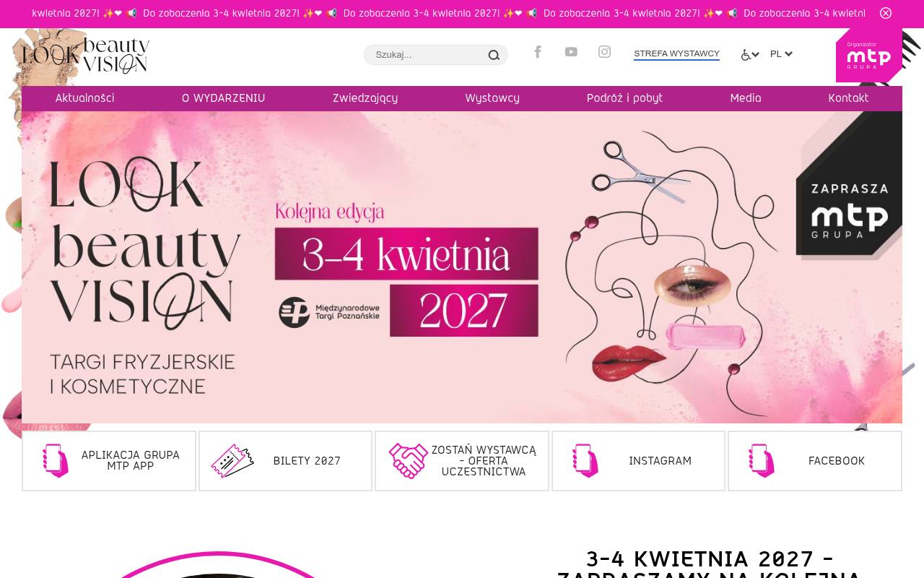The height and width of the screenshot is (578, 924).
Task: Open the INSTAGRAM tile
Action: (638, 461)
